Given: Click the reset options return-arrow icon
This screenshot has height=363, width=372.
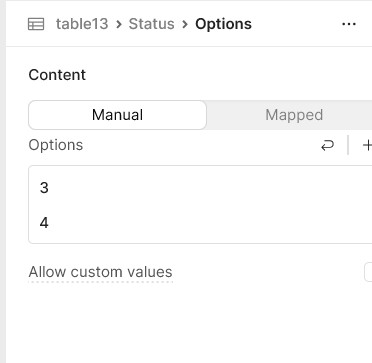Looking at the screenshot, I should point(327,145).
